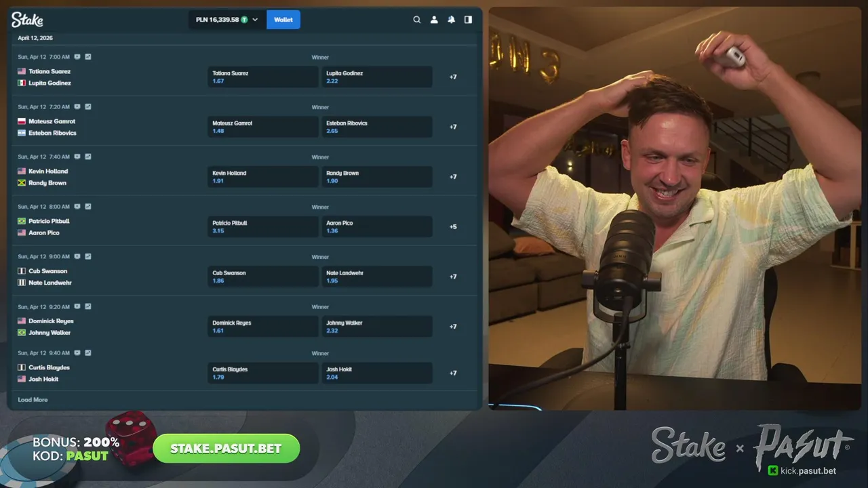This screenshot has height=488, width=868.
Task: Select Johnny Walker odds 2.32
Action: coord(377,327)
